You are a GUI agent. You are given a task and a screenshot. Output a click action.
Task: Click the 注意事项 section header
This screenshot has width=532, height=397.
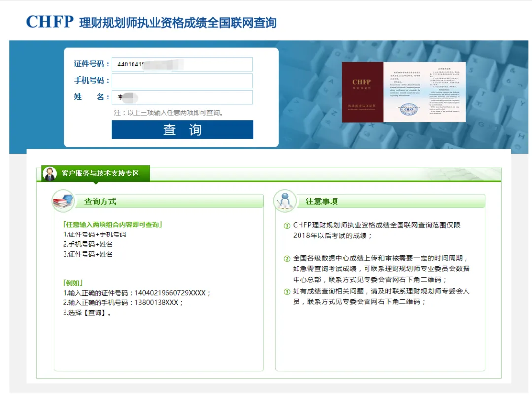pyautogui.click(x=322, y=201)
